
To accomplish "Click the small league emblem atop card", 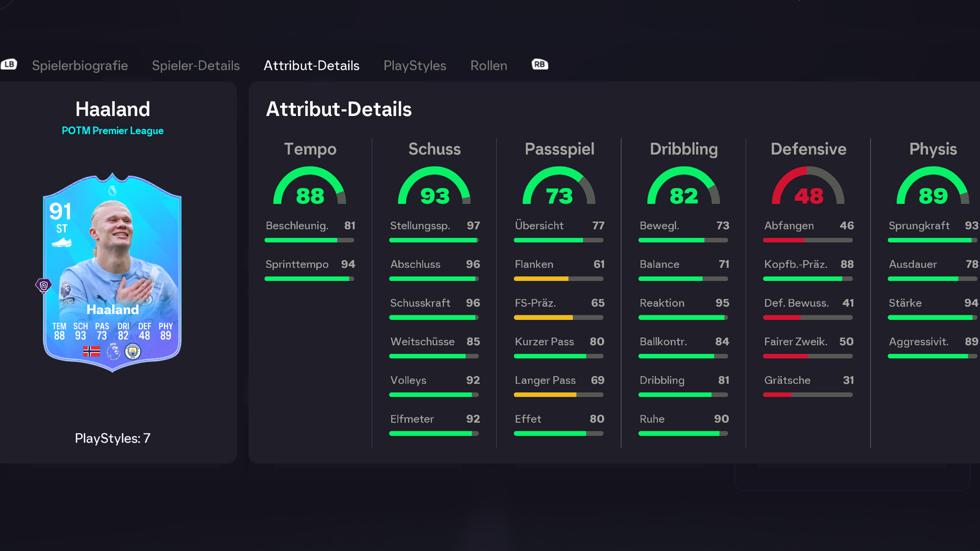I will 112,190.
